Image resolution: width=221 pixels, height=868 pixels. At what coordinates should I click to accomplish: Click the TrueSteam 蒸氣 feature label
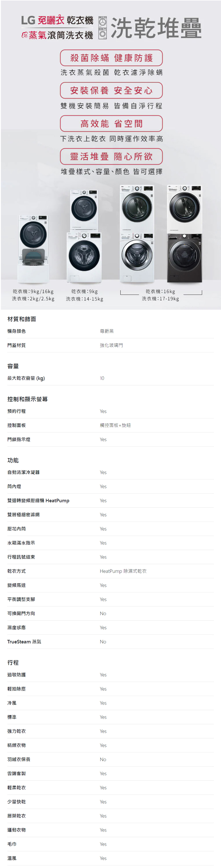(x=24, y=642)
